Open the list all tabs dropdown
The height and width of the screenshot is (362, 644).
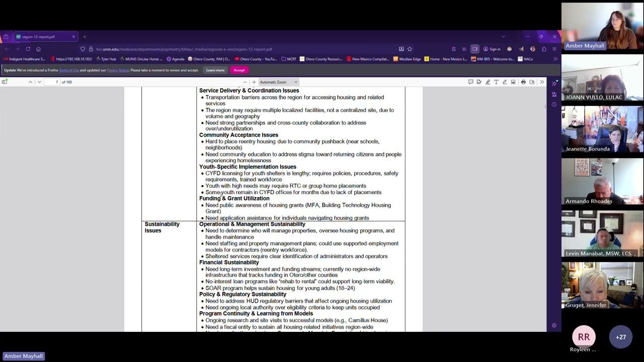pyautogui.click(x=504, y=37)
